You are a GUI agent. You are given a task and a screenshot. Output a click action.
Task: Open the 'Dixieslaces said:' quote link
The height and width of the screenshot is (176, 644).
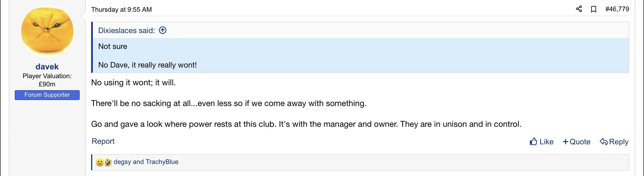click(x=126, y=30)
